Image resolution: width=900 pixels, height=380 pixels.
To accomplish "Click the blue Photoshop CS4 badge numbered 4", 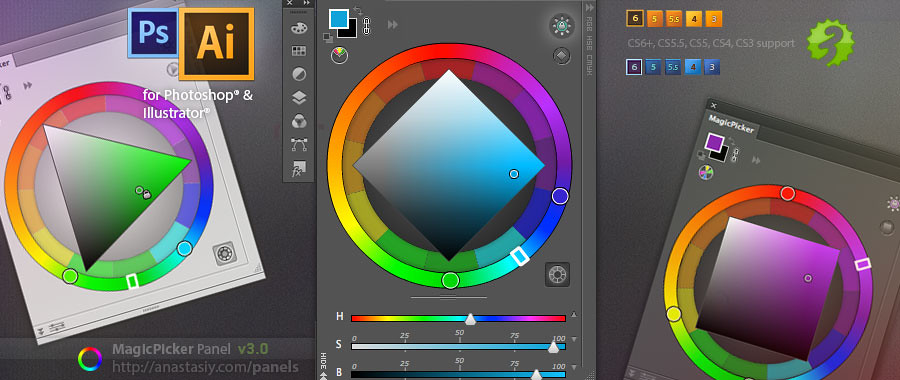I will [x=694, y=67].
